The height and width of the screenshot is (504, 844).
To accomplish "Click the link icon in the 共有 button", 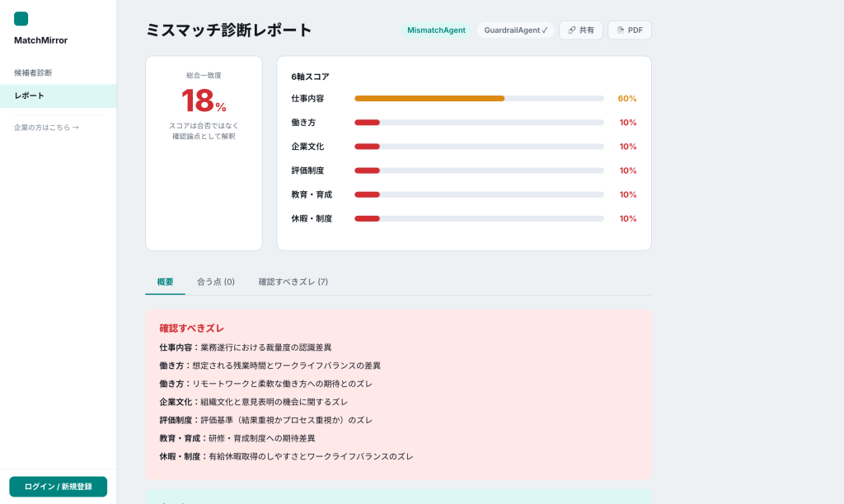I will (572, 30).
